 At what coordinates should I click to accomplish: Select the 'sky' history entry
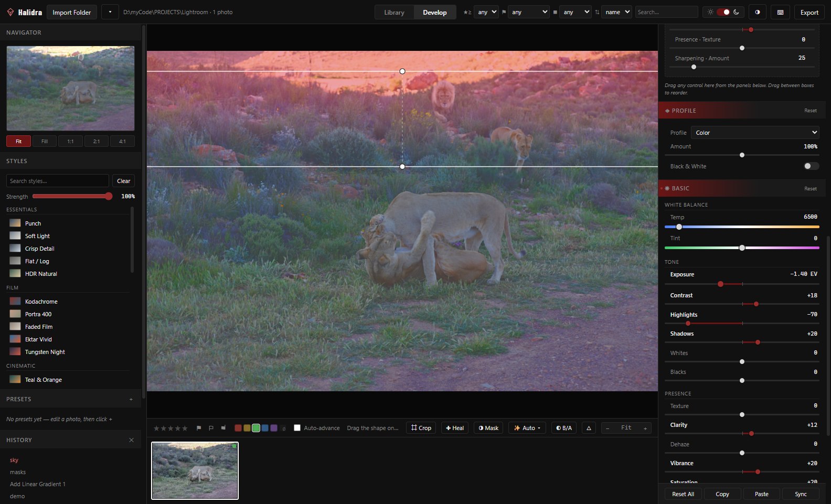click(x=14, y=460)
